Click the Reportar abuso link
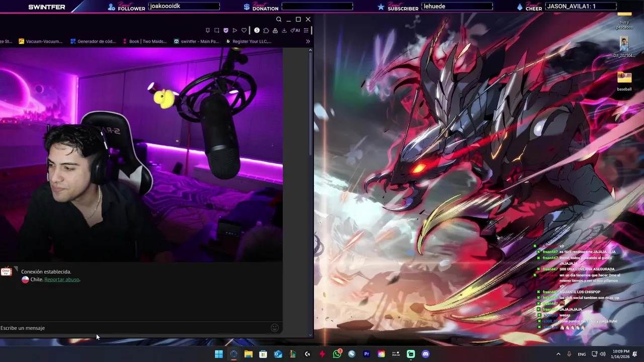This screenshot has width=644, height=362. point(62,280)
